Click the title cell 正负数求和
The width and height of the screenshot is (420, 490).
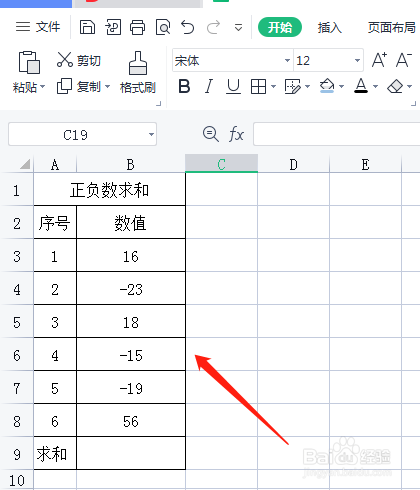click(x=109, y=190)
